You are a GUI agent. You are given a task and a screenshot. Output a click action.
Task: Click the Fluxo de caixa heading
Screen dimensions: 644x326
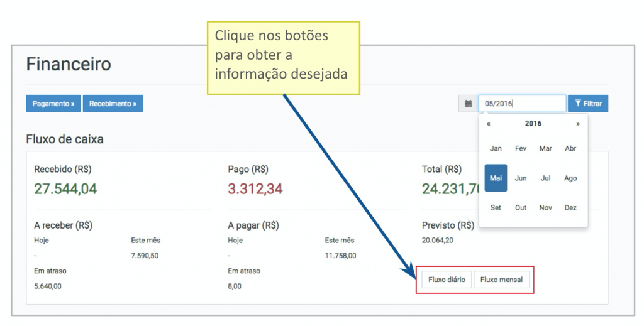(x=65, y=139)
